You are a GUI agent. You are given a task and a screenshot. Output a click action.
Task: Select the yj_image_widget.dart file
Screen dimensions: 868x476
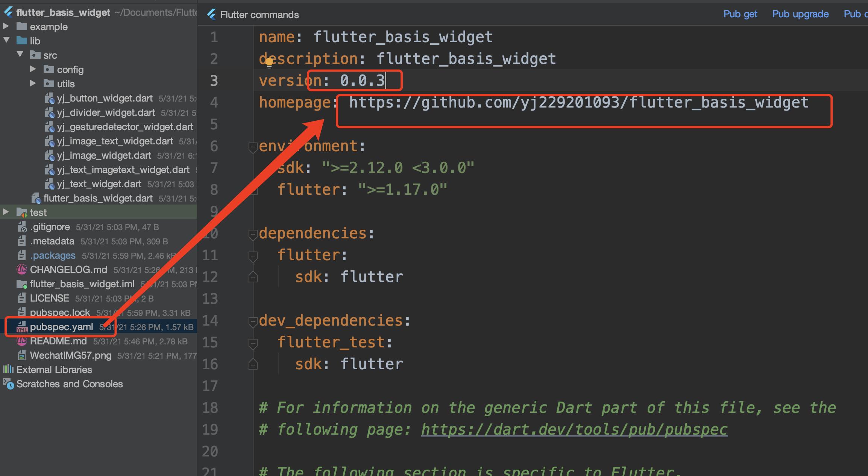[x=104, y=156]
